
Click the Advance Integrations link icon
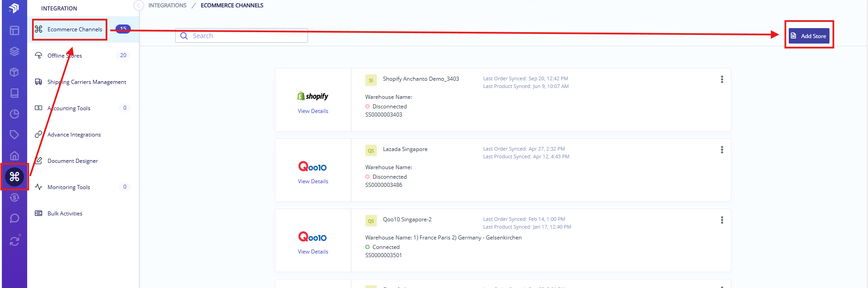click(x=38, y=134)
